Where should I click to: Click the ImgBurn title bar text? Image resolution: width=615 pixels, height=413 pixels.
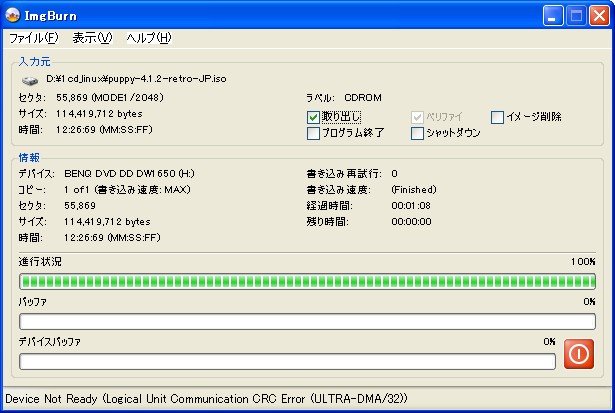(51, 16)
